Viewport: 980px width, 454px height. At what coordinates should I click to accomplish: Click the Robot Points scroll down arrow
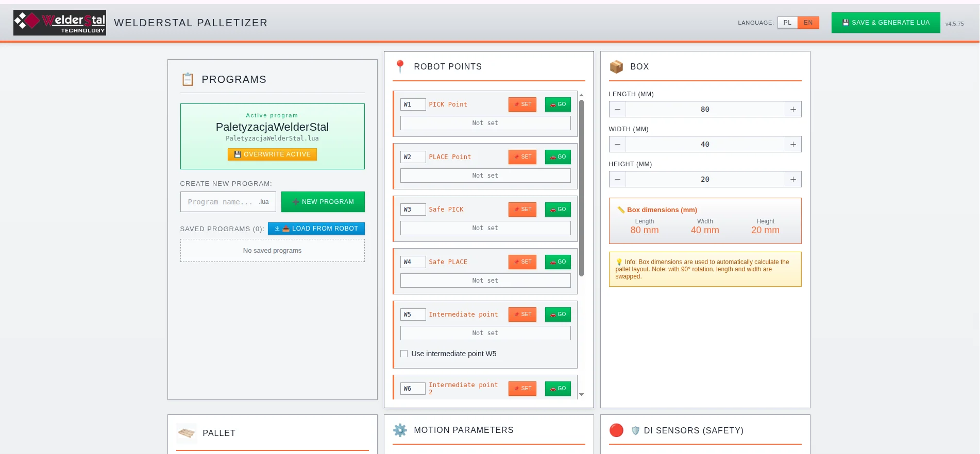tap(581, 395)
